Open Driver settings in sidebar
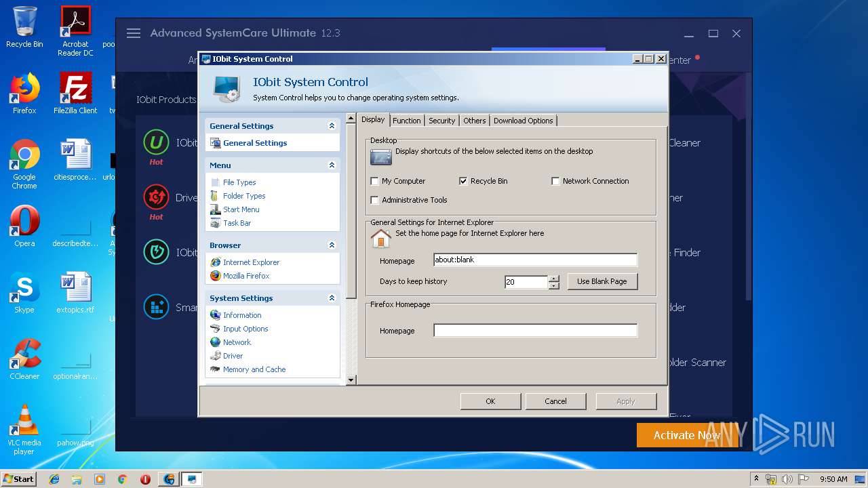 (233, 356)
